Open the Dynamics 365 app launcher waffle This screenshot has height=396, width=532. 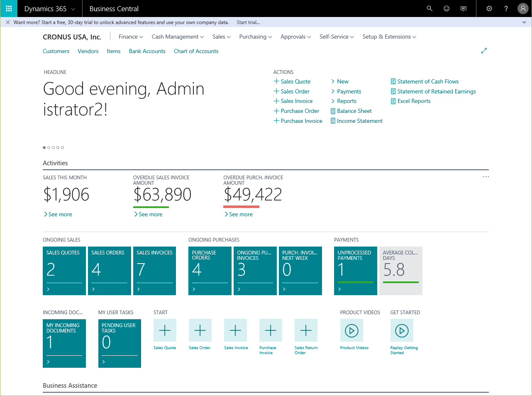click(9, 8)
